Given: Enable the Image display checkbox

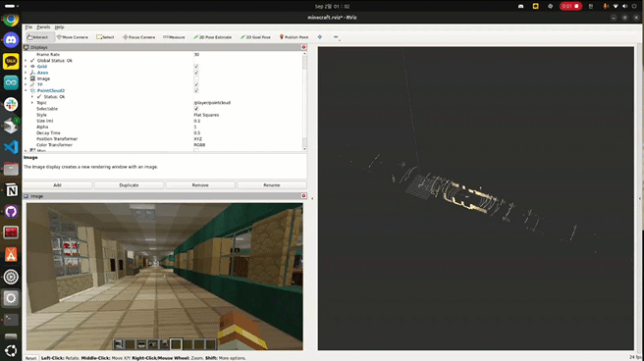Looking at the screenshot, I should coord(196,78).
